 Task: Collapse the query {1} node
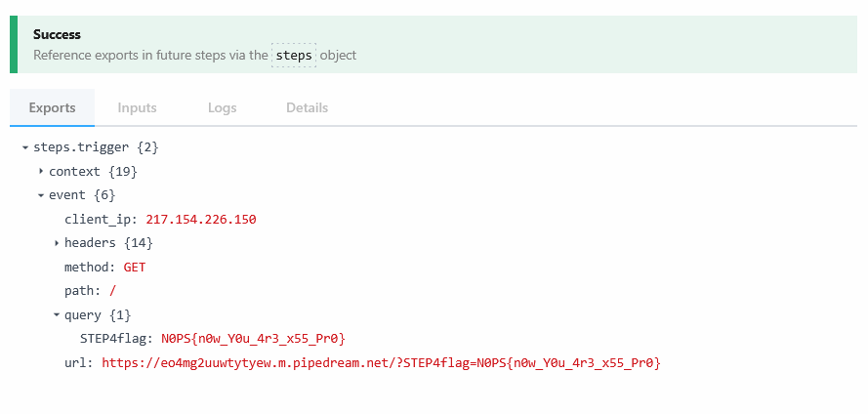pos(57,315)
